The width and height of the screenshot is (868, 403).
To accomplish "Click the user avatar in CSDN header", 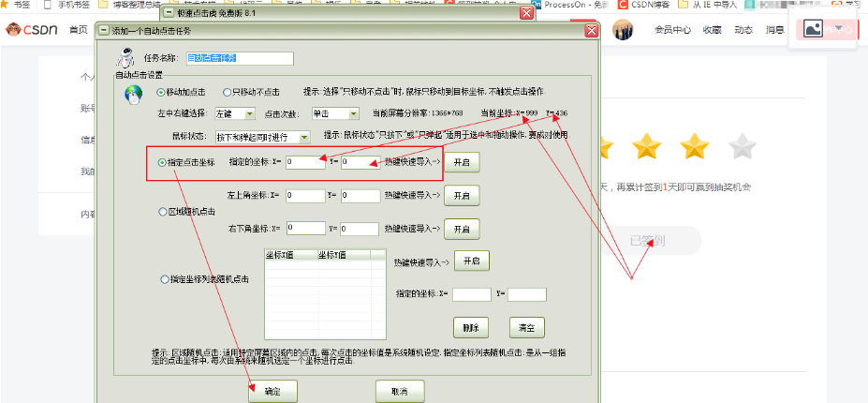I will (x=623, y=29).
